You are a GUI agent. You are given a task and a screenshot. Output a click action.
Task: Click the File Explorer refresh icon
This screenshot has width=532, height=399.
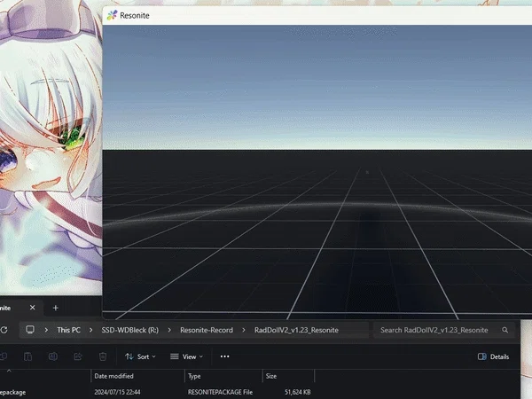4,330
